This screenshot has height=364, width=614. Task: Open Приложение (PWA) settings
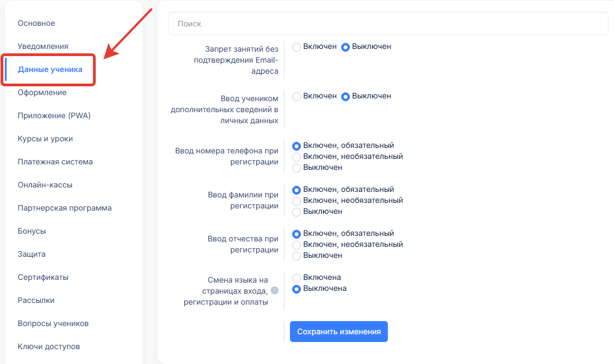click(54, 115)
